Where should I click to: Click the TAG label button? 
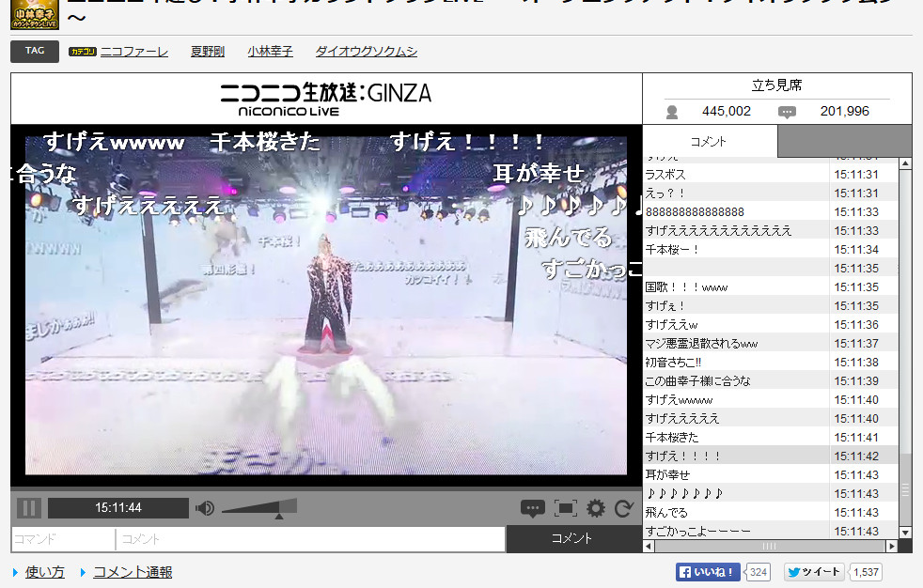(x=35, y=51)
